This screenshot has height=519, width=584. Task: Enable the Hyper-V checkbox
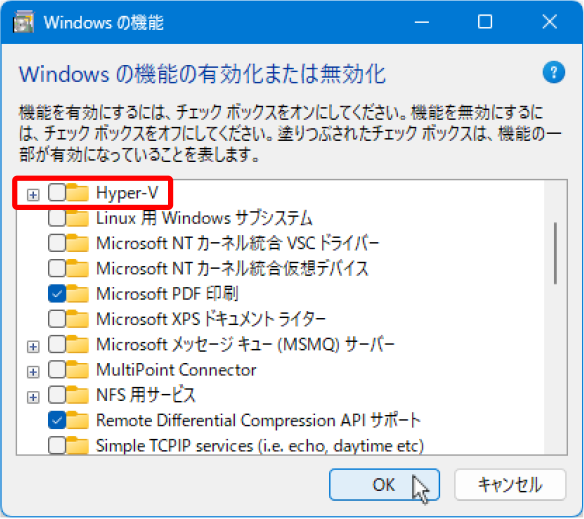[x=57, y=193]
